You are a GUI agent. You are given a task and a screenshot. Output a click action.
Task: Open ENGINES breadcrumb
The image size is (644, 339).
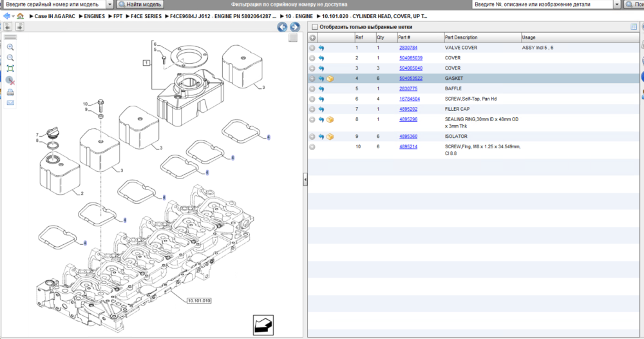tap(95, 17)
